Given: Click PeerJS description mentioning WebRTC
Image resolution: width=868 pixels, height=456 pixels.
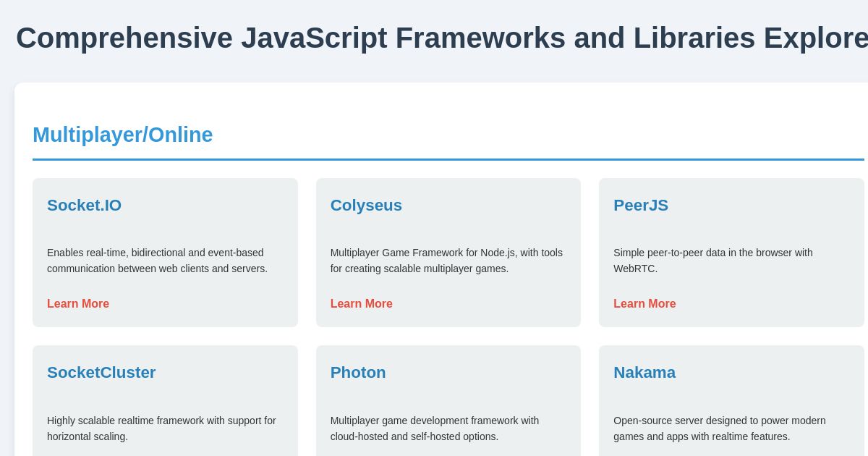Looking at the screenshot, I should 713,261.
